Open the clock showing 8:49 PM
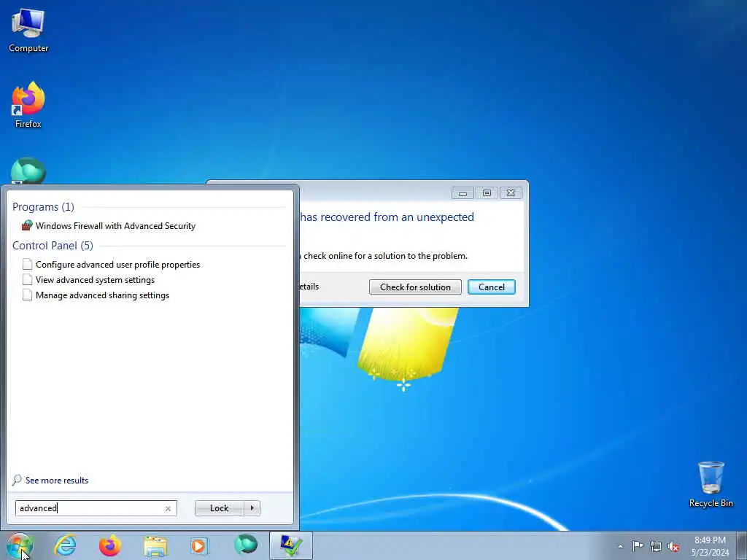This screenshot has height=560, width=747. [x=710, y=545]
